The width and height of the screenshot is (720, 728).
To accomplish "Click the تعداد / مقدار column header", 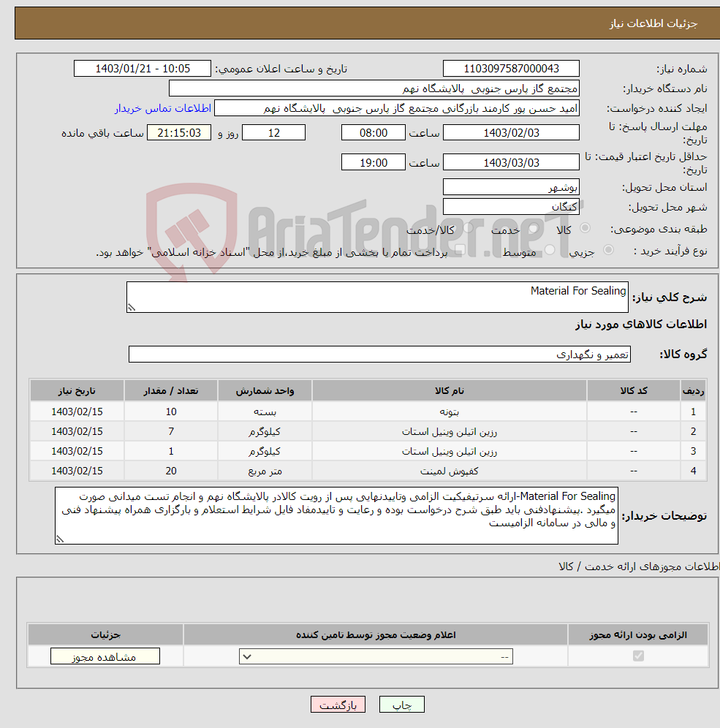I will (x=171, y=391).
